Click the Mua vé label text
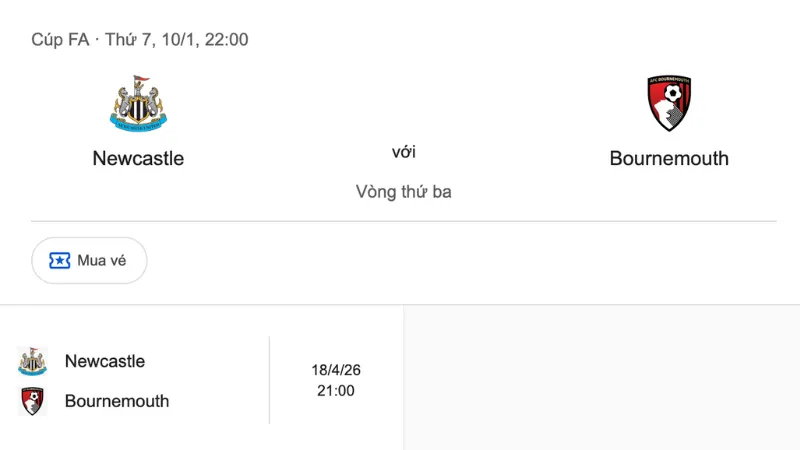The width and height of the screenshot is (800, 450). pyautogui.click(x=102, y=261)
